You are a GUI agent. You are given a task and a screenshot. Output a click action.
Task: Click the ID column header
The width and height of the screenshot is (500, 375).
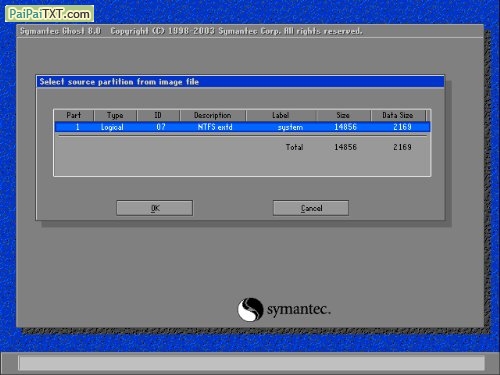click(x=158, y=115)
